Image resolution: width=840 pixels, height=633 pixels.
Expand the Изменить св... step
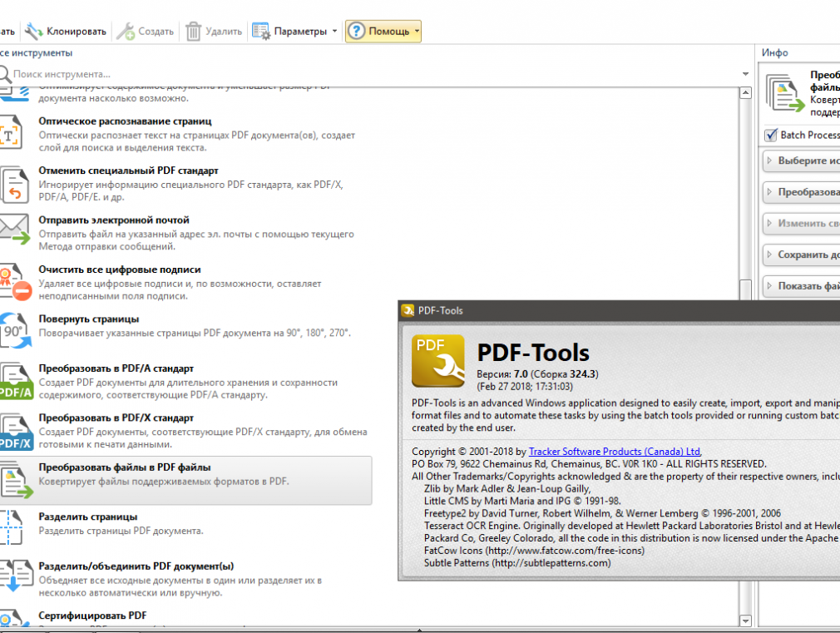(x=802, y=223)
